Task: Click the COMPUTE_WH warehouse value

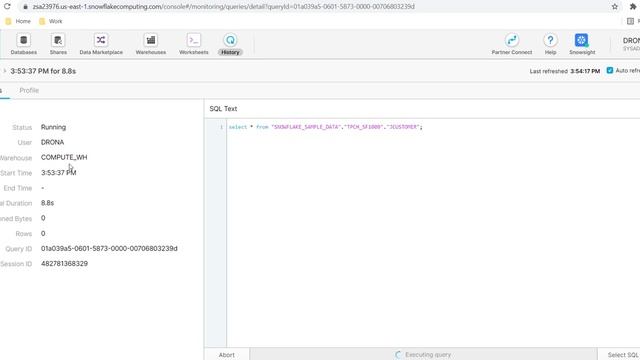Action: tap(64, 157)
